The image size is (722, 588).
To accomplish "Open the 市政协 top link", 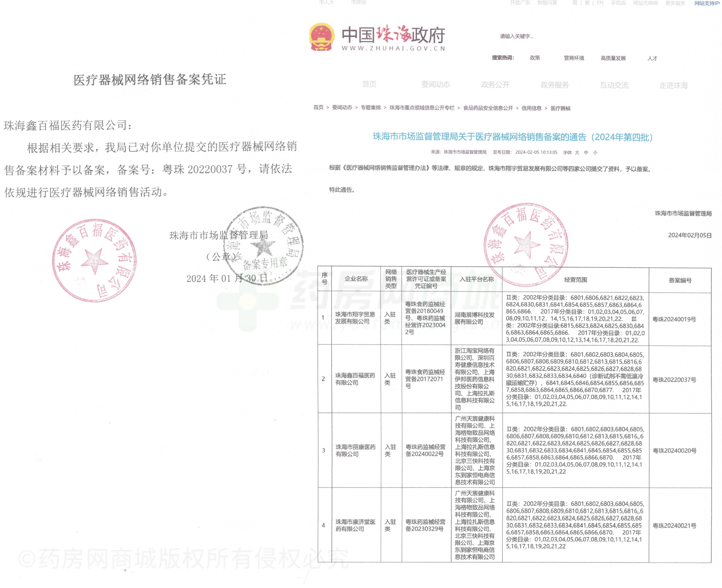I will (x=358, y=2).
